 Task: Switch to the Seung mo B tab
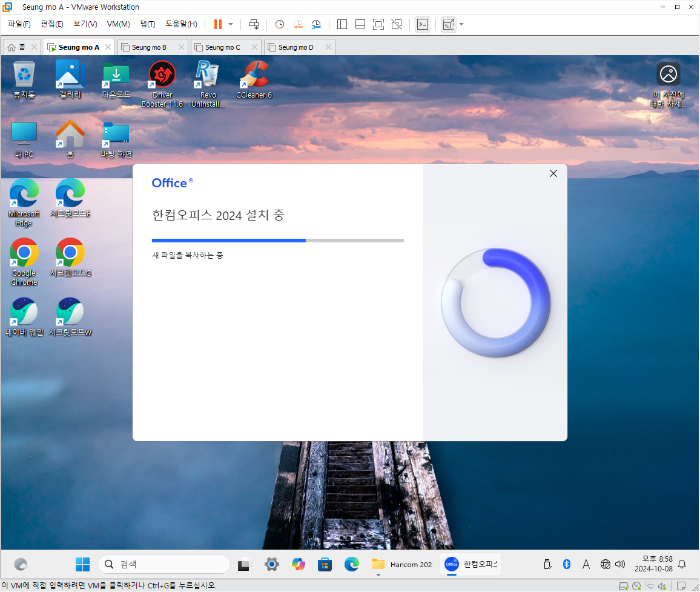[x=149, y=47]
